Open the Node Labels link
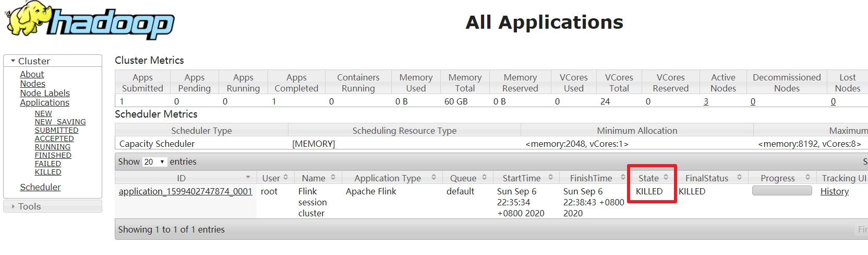868x255 pixels. pyautogui.click(x=45, y=93)
